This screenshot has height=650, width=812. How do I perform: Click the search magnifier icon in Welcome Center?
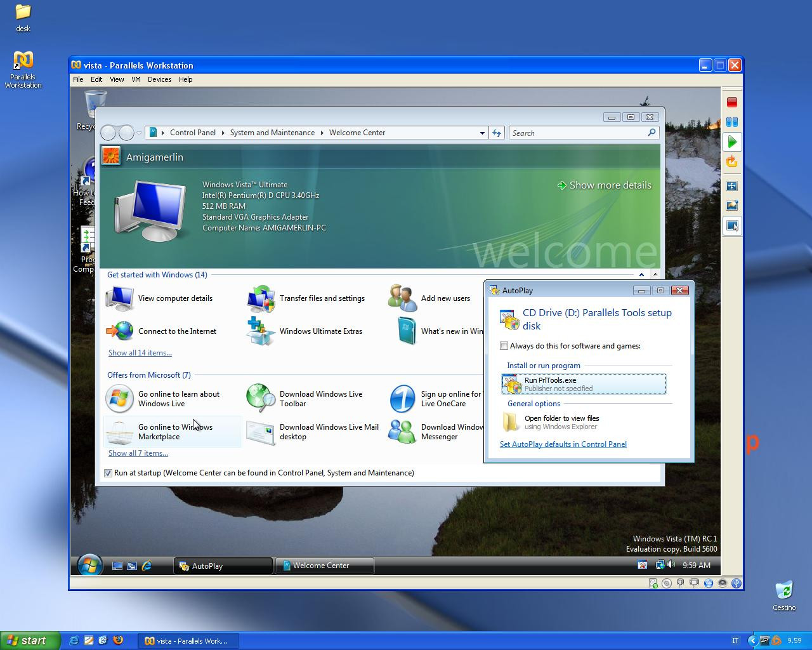point(652,133)
